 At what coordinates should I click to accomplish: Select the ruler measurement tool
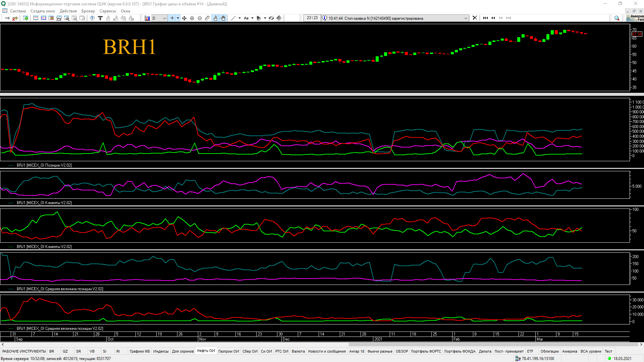pos(207,18)
